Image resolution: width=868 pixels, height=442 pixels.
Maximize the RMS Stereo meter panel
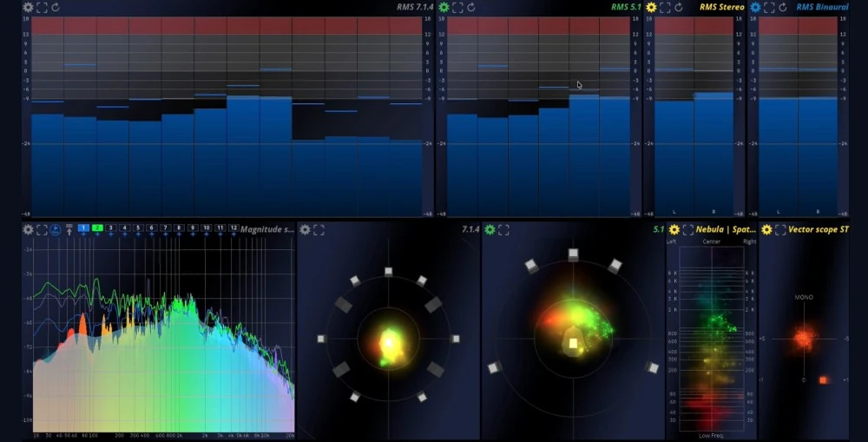click(x=665, y=7)
